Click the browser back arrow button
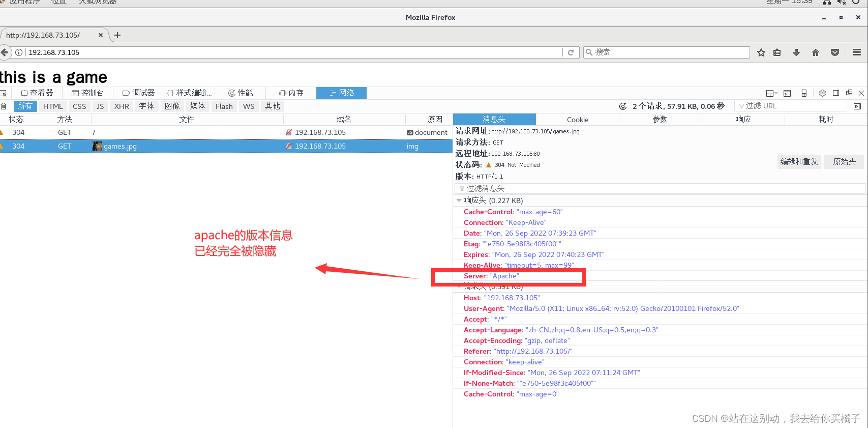This screenshot has width=868, height=428. coord(5,52)
